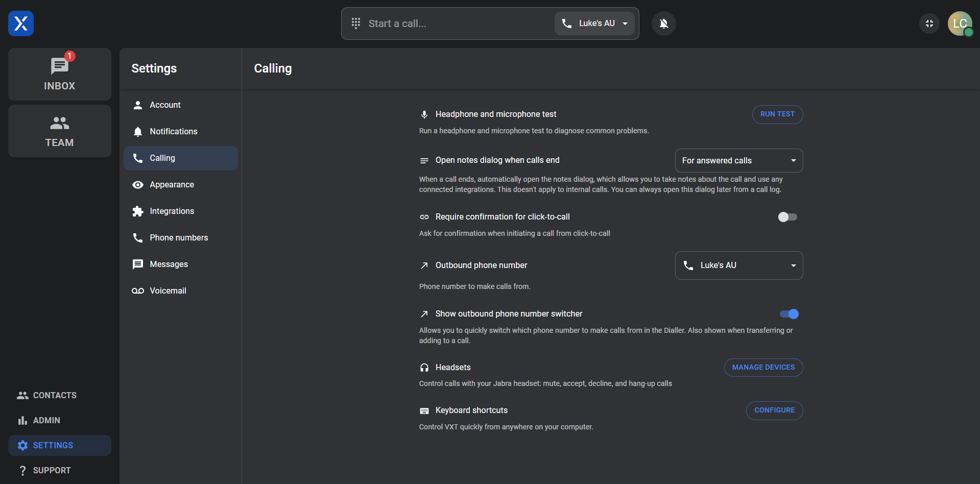This screenshot has height=484, width=980.
Task: Click the muted notifications bell icon
Action: coord(663,23)
